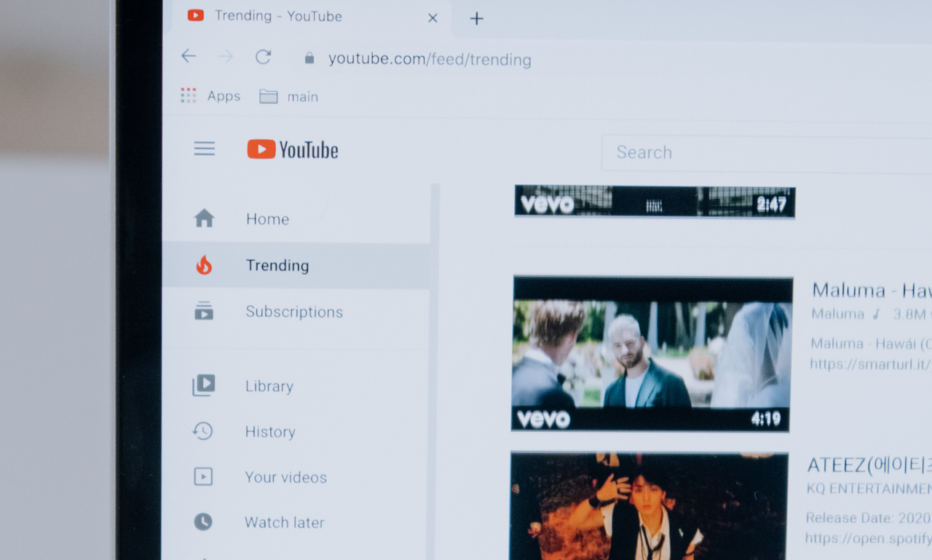The width and height of the screenshot is (932, 560).
Task: Click the ATEEZ video title
Action: point(869,465)
